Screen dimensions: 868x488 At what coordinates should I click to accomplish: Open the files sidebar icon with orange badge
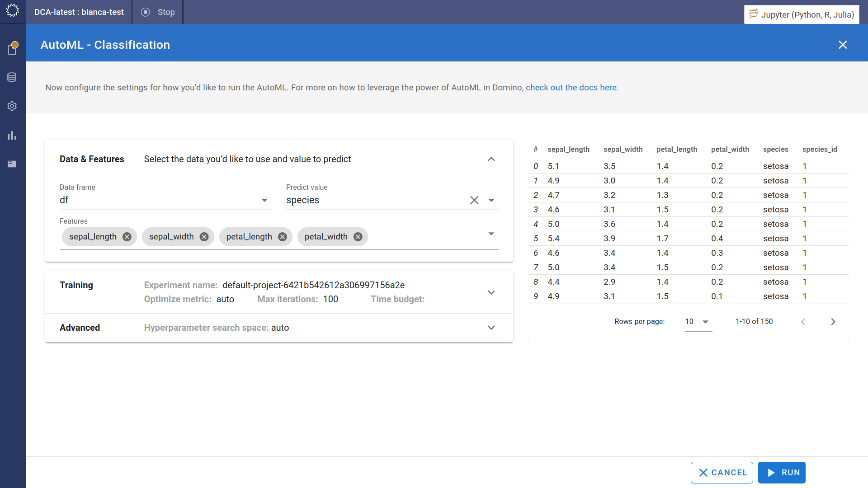tap(12, 48)
